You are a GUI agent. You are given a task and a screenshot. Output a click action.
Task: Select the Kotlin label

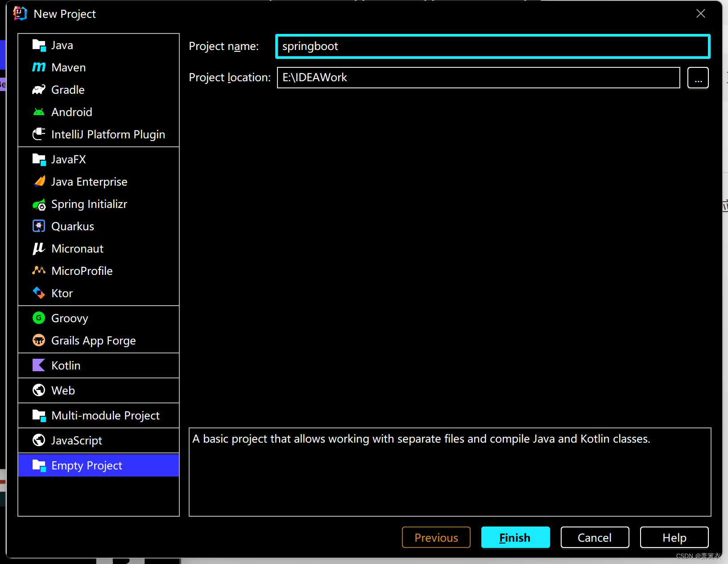tap(66, 365)
